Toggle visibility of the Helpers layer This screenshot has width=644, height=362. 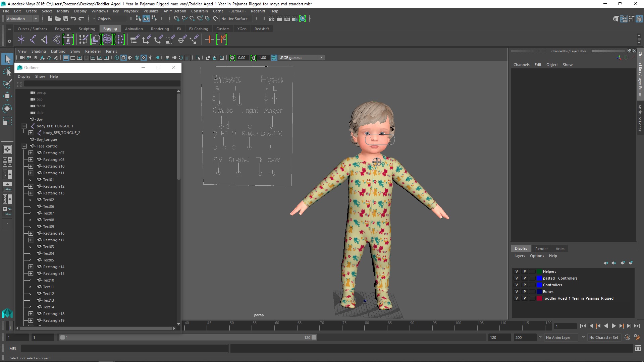point(517,271)
